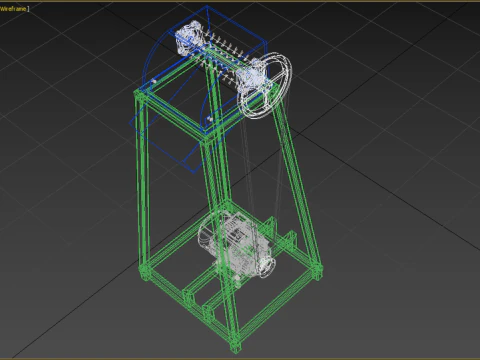Select the green frame's bottom right corner foot
This screenshot has width=480, height=360.
[x=317, y=272]
